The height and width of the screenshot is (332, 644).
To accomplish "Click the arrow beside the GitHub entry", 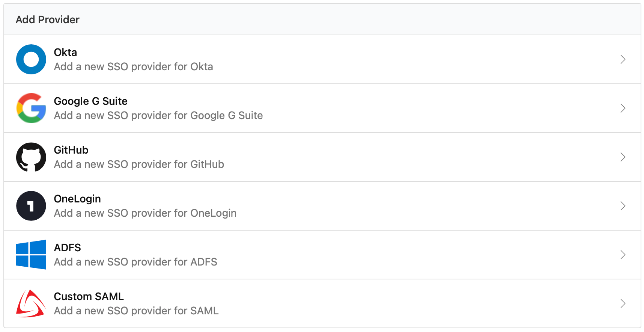I will tap(623, 157).
